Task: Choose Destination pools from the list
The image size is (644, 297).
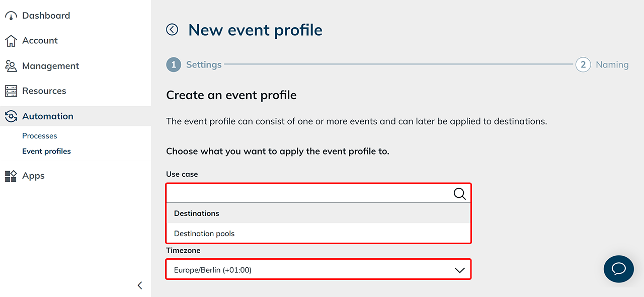Action: point(204,234)
